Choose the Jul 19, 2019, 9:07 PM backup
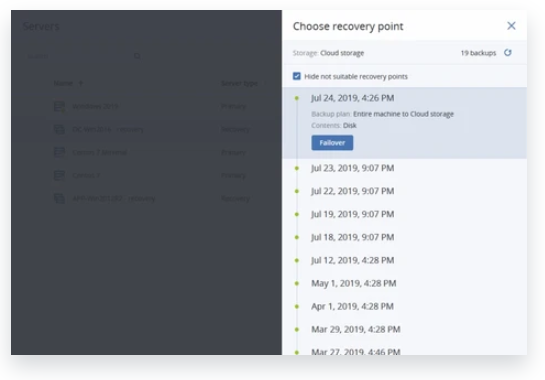The image size is (545, 380). point(352,214)
